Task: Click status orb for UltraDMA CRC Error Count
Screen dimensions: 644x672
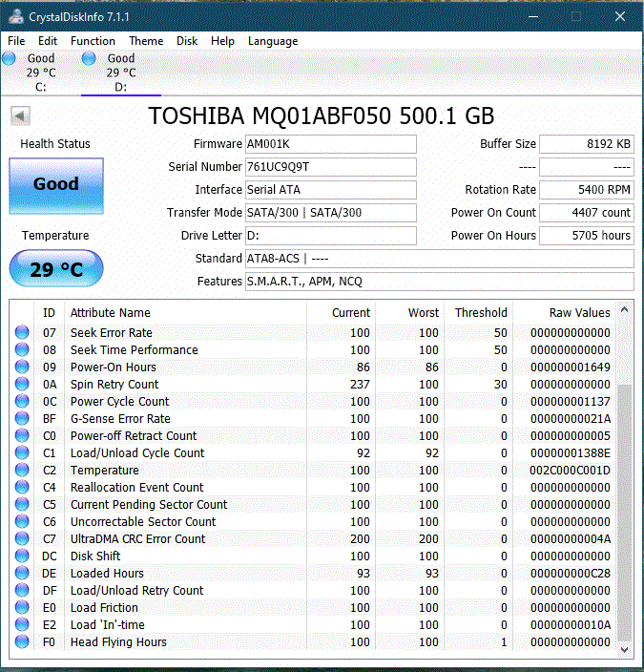Action: [x=22, y=539]
